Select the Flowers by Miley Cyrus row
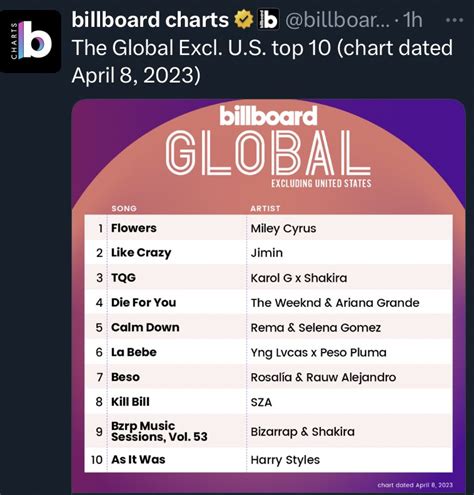This screenshot has width=474, height=495. [x=269, y=228]
